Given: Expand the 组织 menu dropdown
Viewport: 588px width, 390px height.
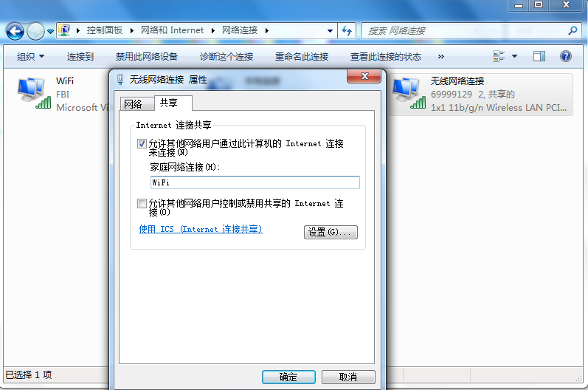Looking at the screenshot, I should tap(30, 56).
